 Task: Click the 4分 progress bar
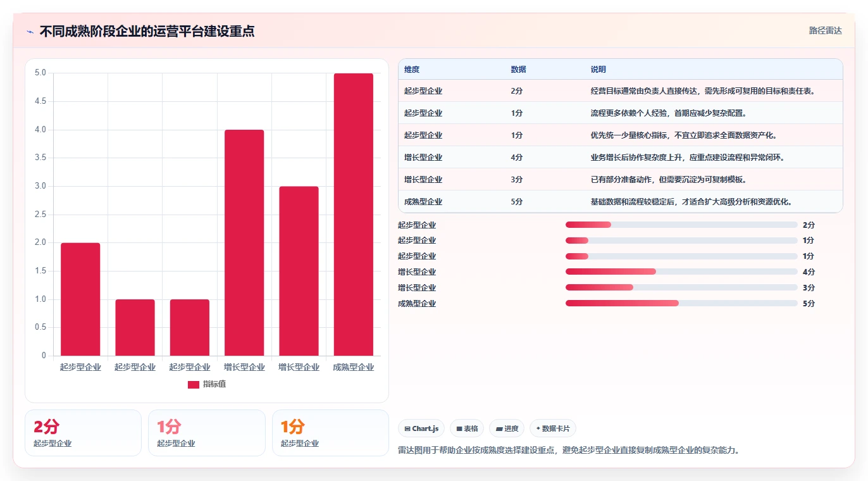(681, 272)
